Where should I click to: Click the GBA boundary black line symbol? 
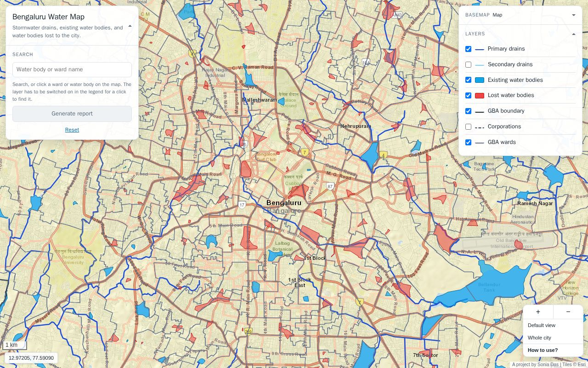pos(480,111)
